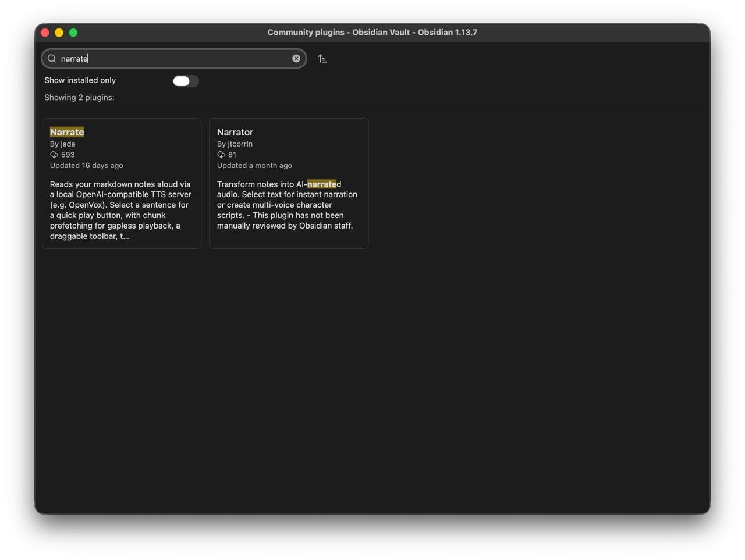Focus the plugin search field
This screenshot has height=560, width=745.
tap(174, 59)
